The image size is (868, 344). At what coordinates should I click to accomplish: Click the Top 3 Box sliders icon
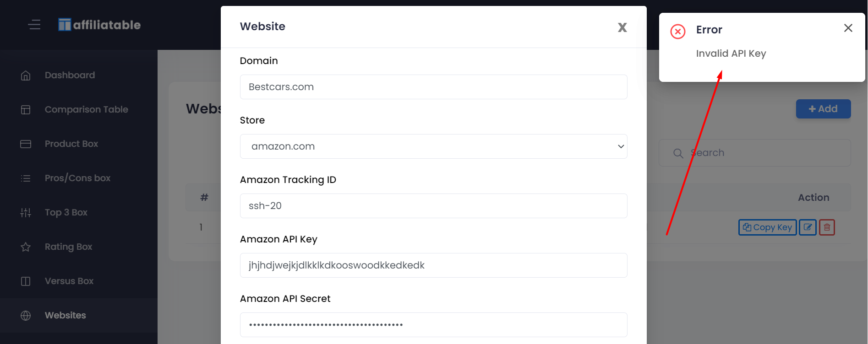click(x=26, y=212)
